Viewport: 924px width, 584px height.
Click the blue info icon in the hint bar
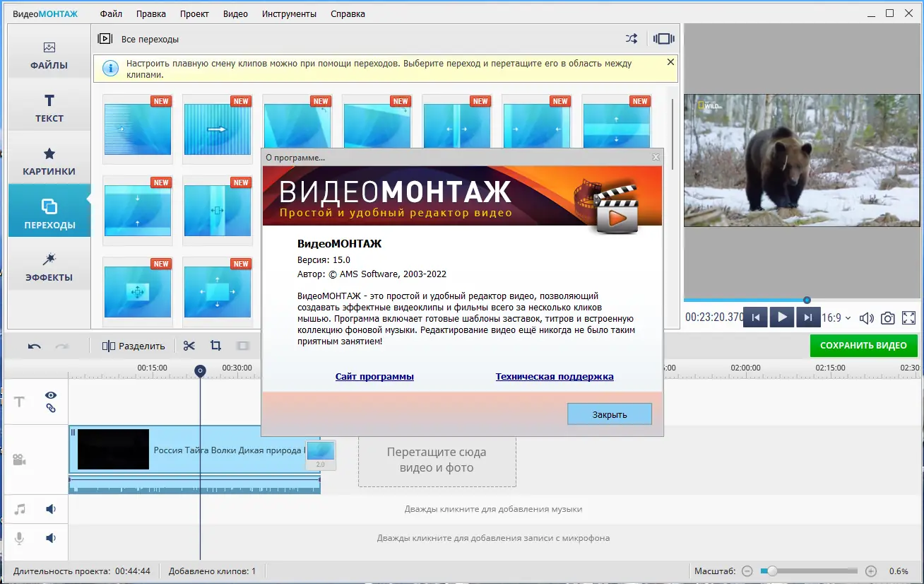point(110,68)
